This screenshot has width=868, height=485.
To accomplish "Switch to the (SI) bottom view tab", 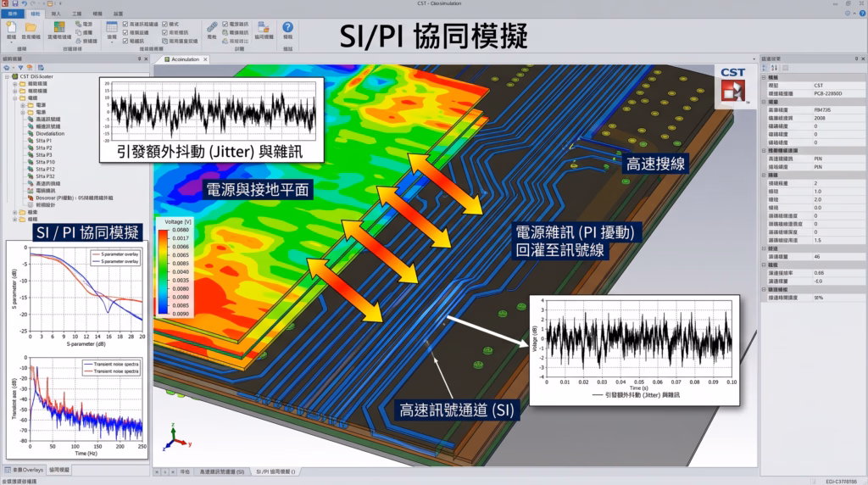I will click(221, 471).
